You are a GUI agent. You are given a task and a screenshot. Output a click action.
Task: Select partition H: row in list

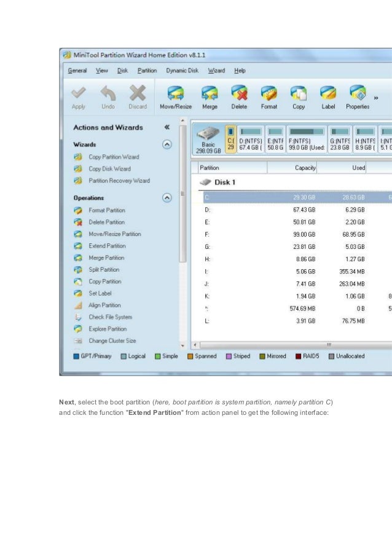[x=297, y=259]
